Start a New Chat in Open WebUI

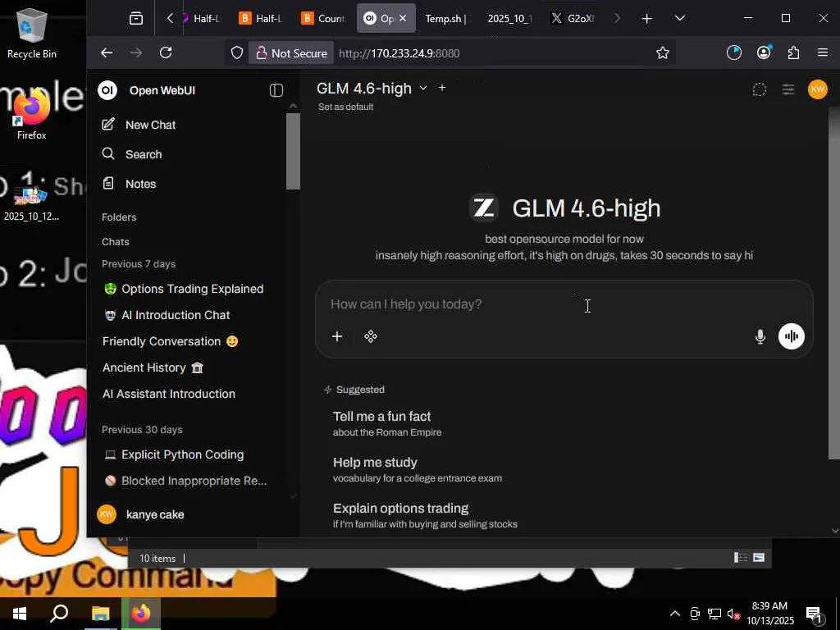click(139, 125)
